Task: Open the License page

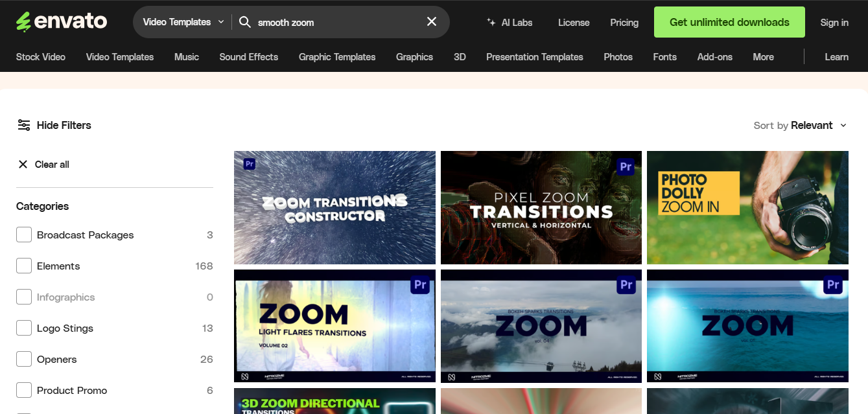Action: [x=574, y=22]
